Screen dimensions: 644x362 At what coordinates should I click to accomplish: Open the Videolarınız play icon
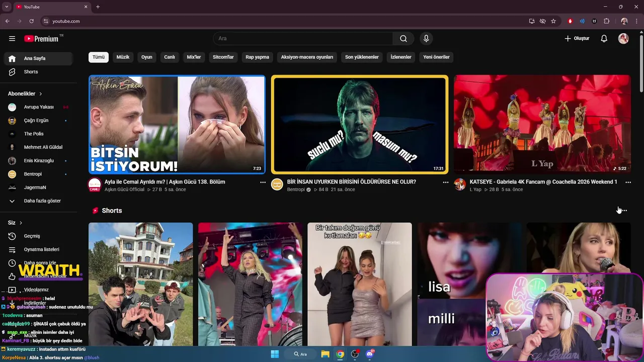(12, 290)
